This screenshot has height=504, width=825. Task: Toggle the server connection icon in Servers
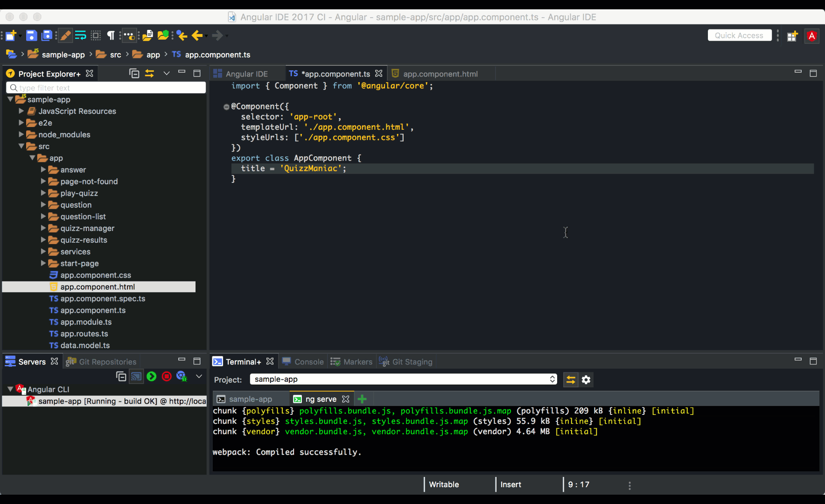tap(136, 377)
